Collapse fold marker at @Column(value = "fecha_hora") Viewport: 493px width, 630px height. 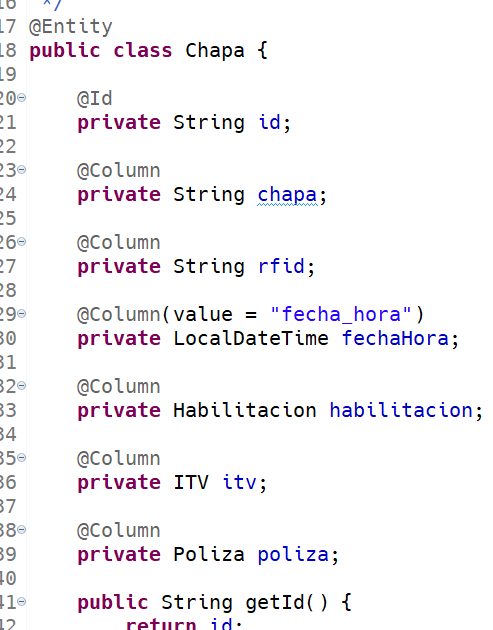22,313
